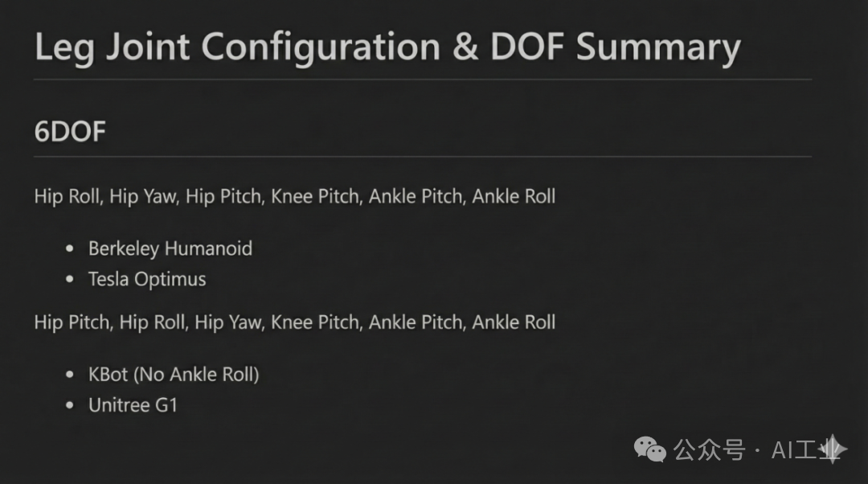Click the bullet dot beside Berkeley Humanoid

pos(71,249)
